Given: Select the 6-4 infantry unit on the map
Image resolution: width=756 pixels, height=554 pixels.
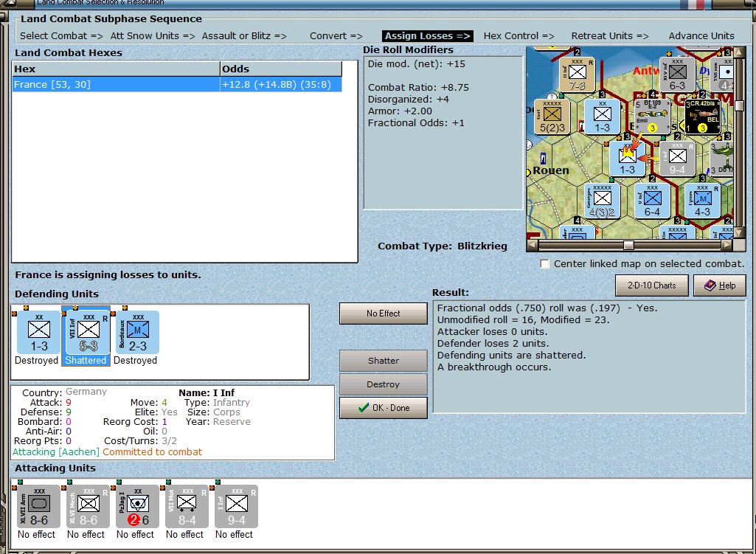Looking at the screenshot, I should point(652,201).
